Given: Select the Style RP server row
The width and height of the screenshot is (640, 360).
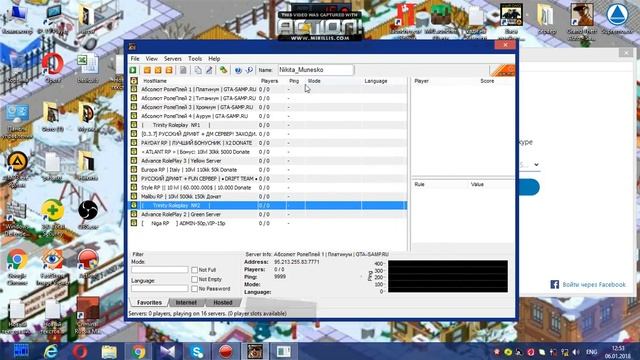Looking at the screenshot, I should click(x=268, y=187).
